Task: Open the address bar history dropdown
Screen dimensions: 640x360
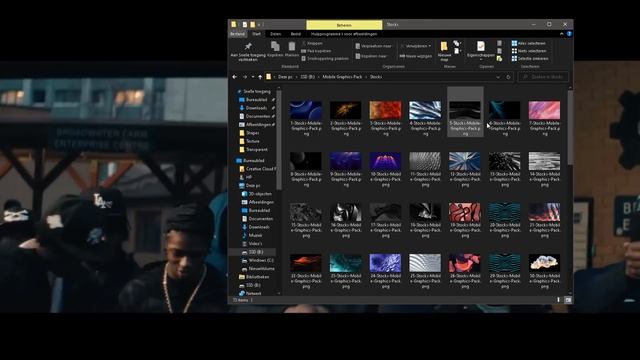Action: pos(498,77)
